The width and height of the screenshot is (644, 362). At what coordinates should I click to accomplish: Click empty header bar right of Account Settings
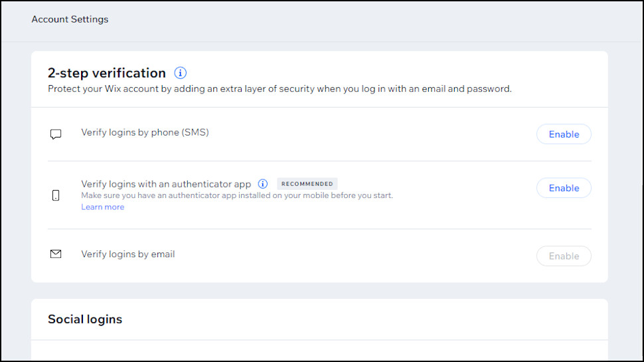coord(372,19)
